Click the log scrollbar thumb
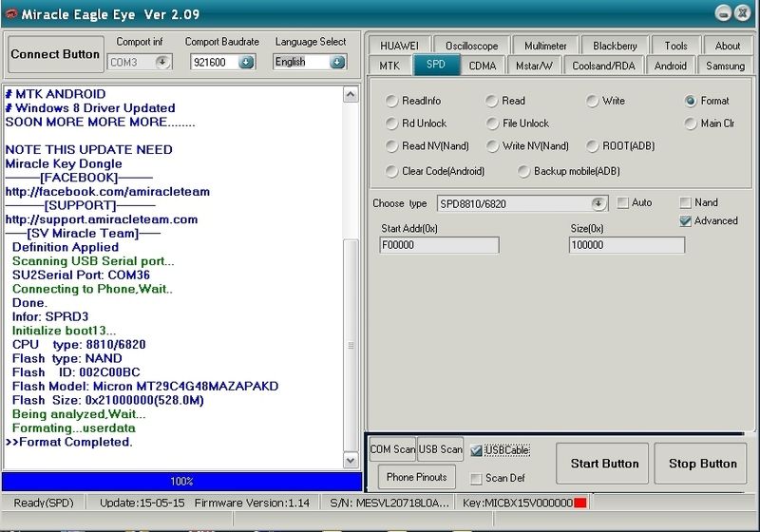Screen dimensions: 760x532 (351, 345)
